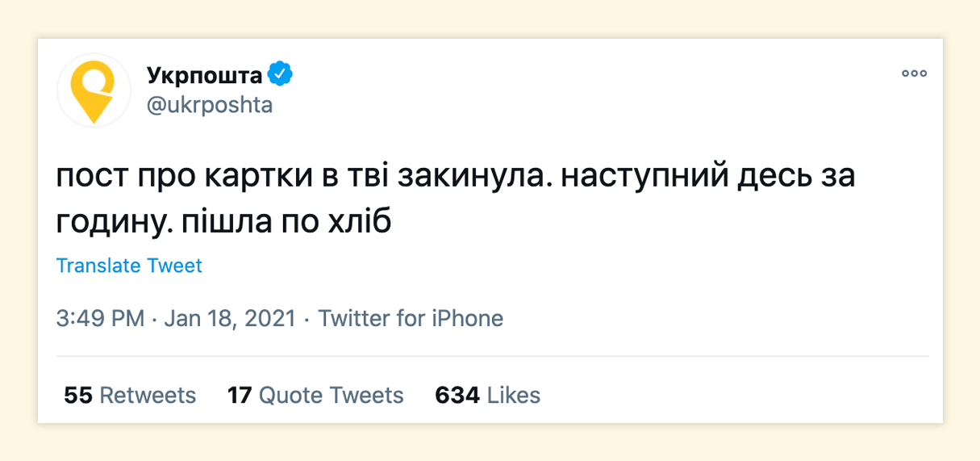Viewport: 980px width, 461px height.
Task: Open the Укрпошта profile avatar
Action: coord(94,90)
